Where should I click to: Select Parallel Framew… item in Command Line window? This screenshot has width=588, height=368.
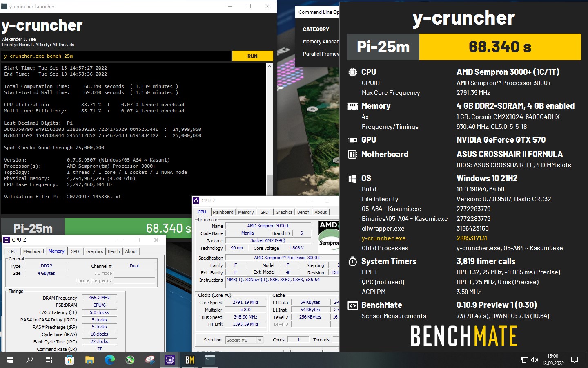[321, 54]
